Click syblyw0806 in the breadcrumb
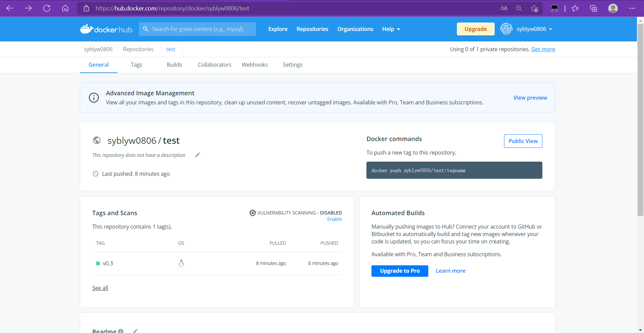 coord(98,49)
